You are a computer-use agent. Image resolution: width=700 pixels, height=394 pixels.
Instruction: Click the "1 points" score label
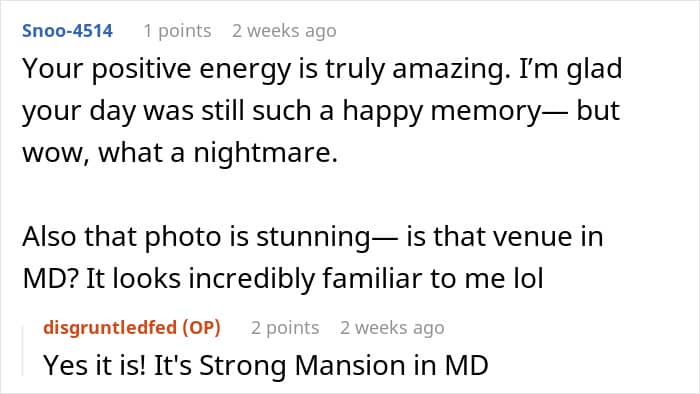click(x=177, y=31)
